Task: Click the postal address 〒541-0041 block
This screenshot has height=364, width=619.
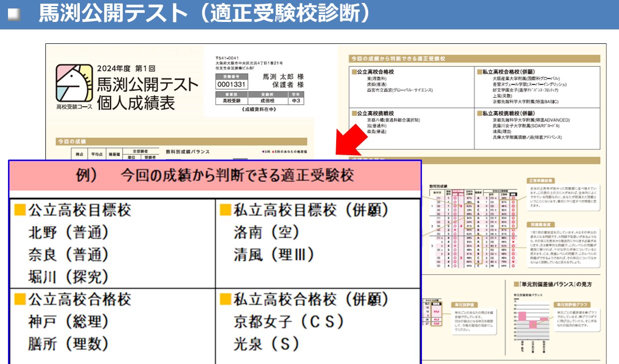Action: pyautogui.click(x=249, y=64)
